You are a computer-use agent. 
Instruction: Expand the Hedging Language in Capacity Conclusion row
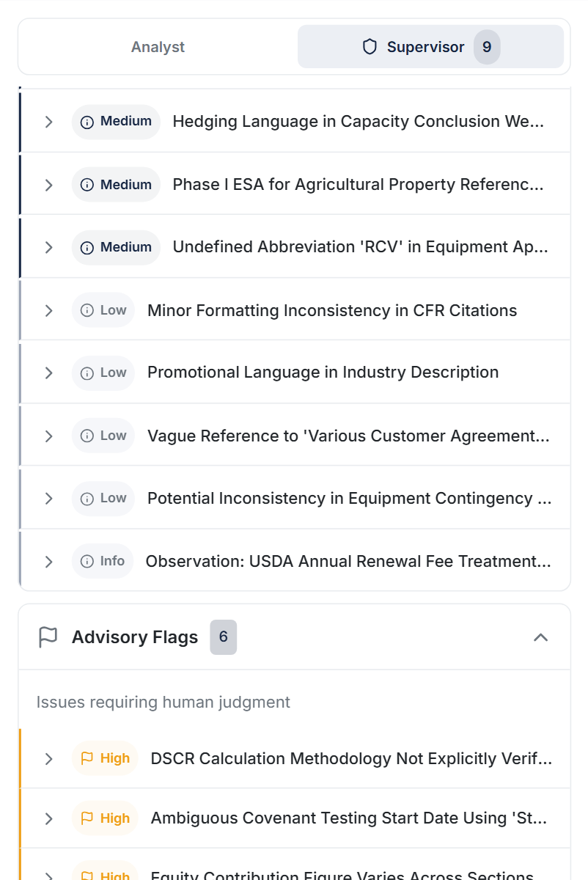click(x=49, y=122)
